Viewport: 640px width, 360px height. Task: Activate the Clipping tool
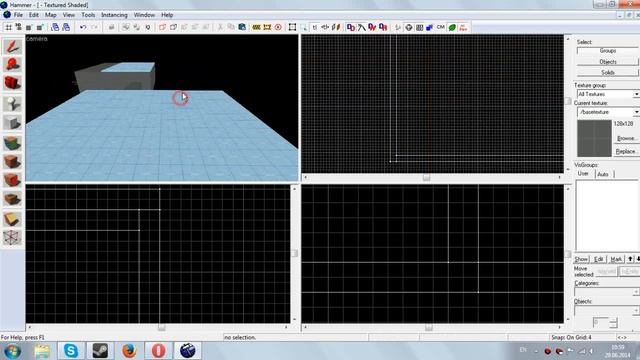pyautogui.click(x=12, y=219)
